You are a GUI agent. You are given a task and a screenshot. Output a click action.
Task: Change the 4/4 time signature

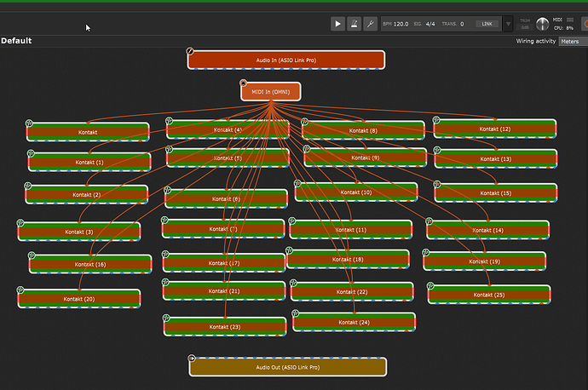pyautogui.click(x=430, y=24)
